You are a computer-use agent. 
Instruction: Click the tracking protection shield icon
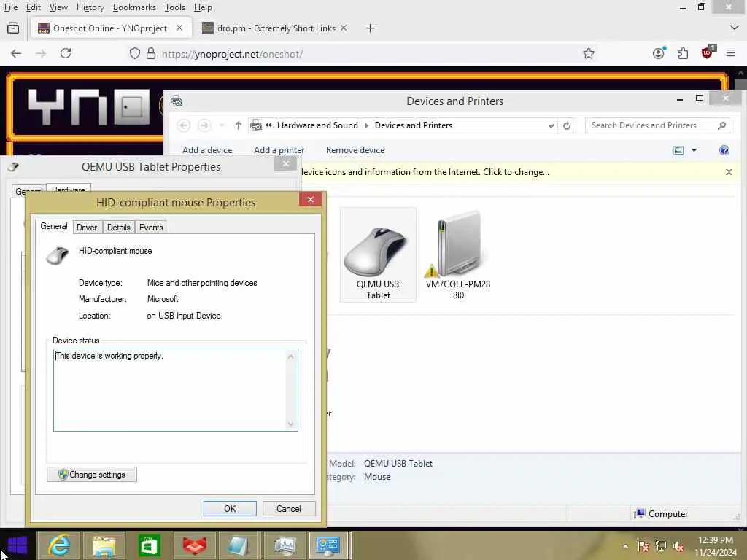coord(135,54)
